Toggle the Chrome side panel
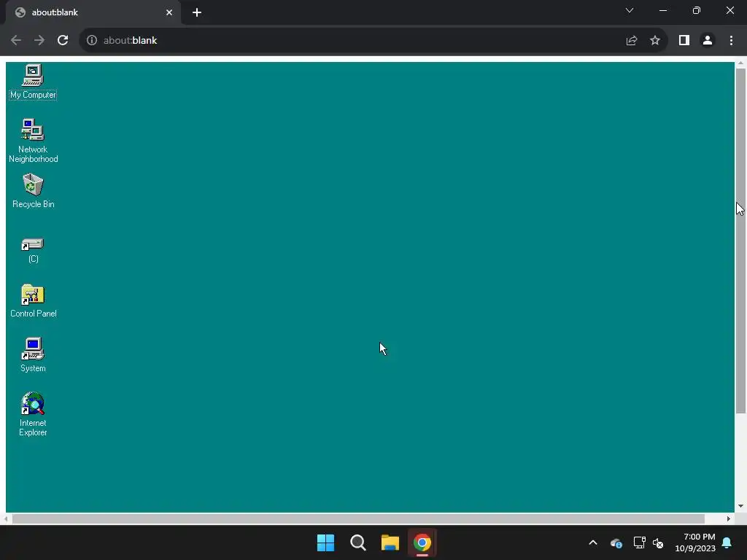This screenshot has width=747, height=560. point(684,41)
